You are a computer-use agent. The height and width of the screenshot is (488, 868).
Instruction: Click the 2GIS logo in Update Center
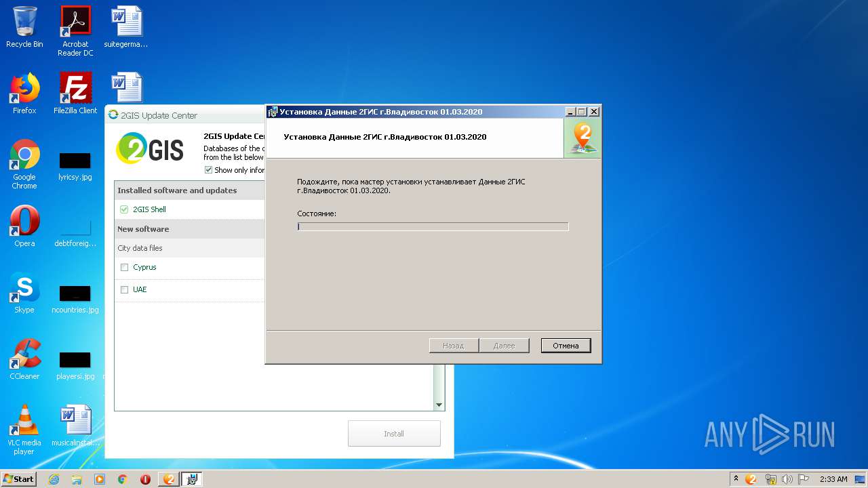coord(151,148)
